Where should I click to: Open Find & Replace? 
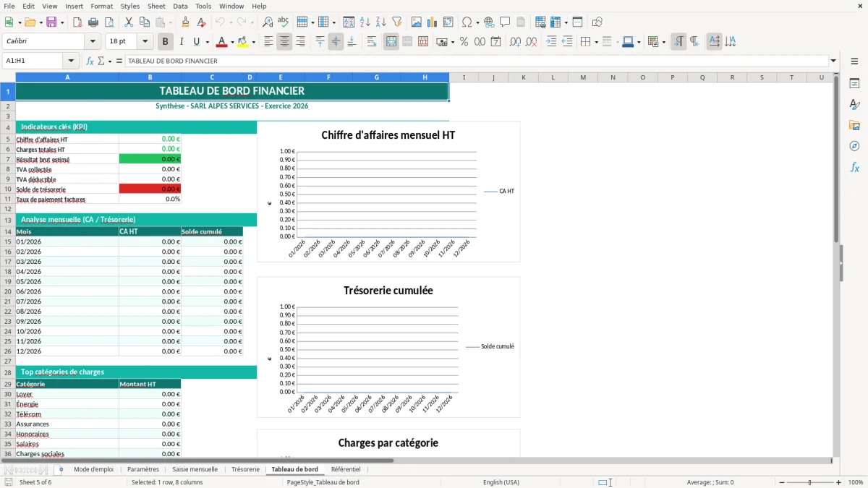point(267,22)
